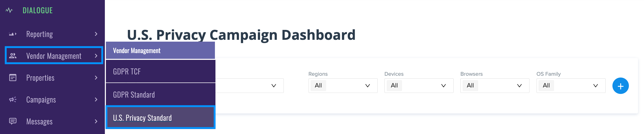Viewport: 644px width, 134px height.
Task: Choose U.S. Privacy Standard submenu item
Action: (x=161, y=118)
